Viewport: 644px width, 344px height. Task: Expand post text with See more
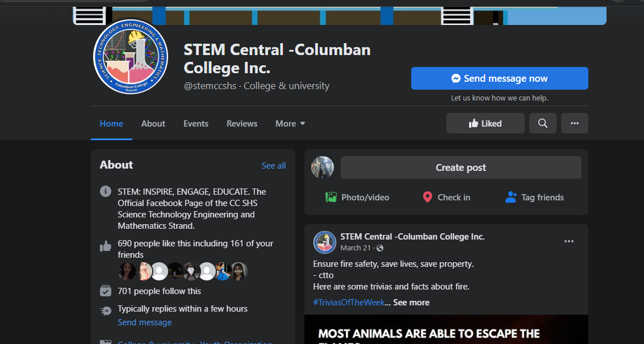pyautogui.click(x=411, y=303)
